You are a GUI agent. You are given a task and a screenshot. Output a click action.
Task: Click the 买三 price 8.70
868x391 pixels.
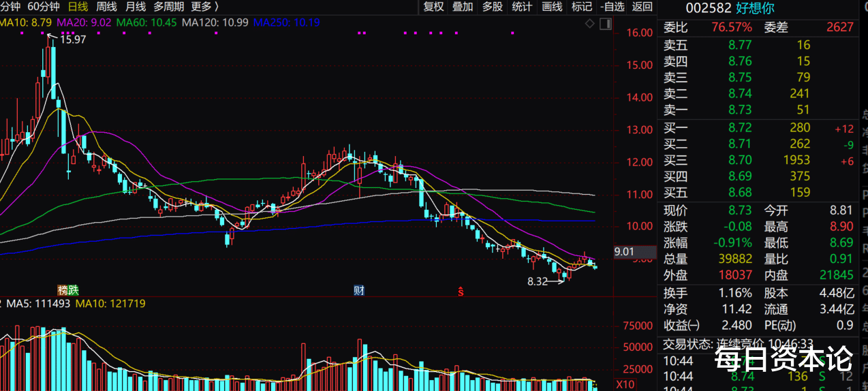(x=740, y=160)
